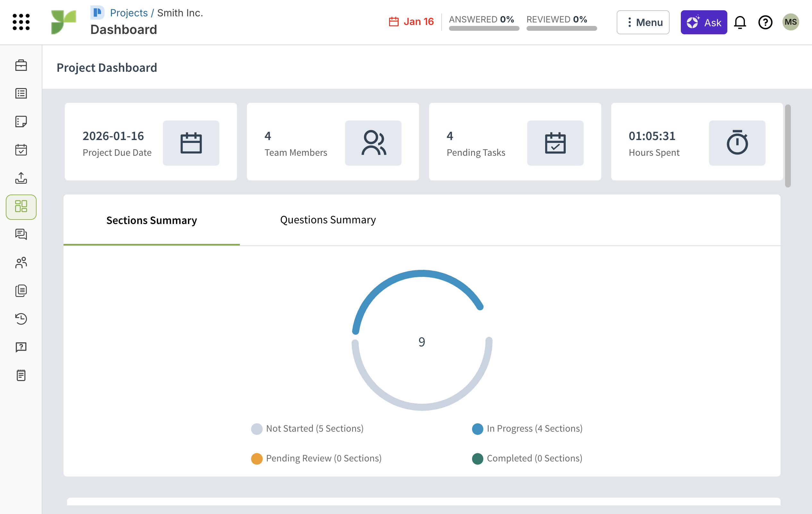Select the Sections Summary tab
Image resolution: width=812 pixels, height=514 pixels.
pos(151,220)
